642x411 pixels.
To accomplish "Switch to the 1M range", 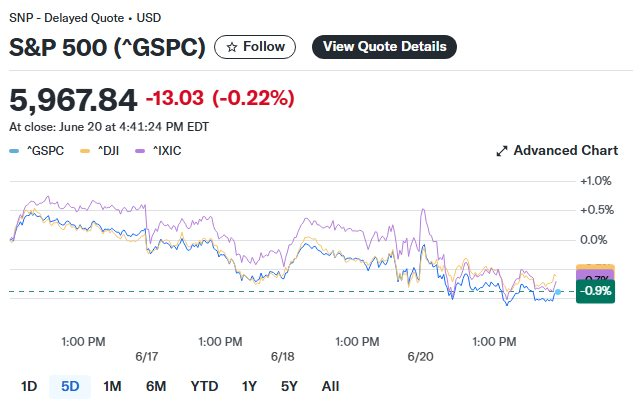I will coord(112,385).
